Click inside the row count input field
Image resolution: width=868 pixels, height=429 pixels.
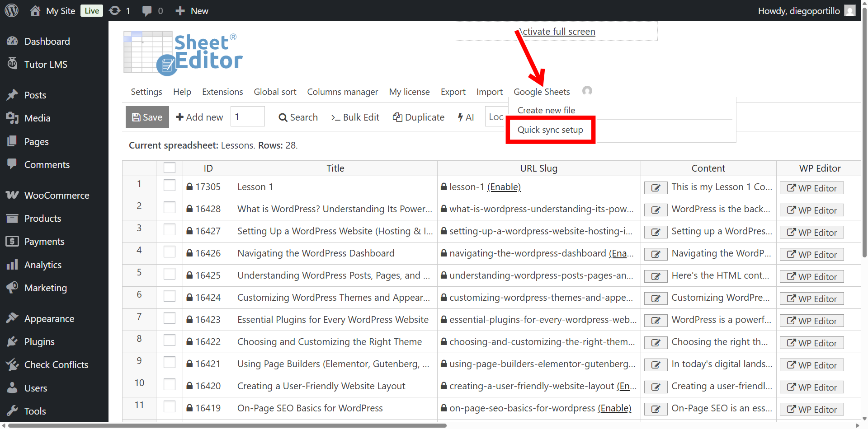(x=247, y=116)
